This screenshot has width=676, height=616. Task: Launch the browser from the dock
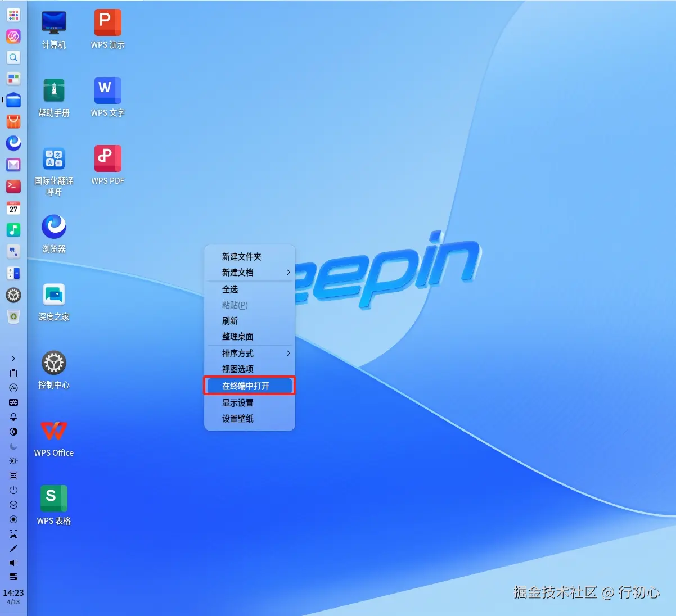pyautogui.click(x=13, y=143)
